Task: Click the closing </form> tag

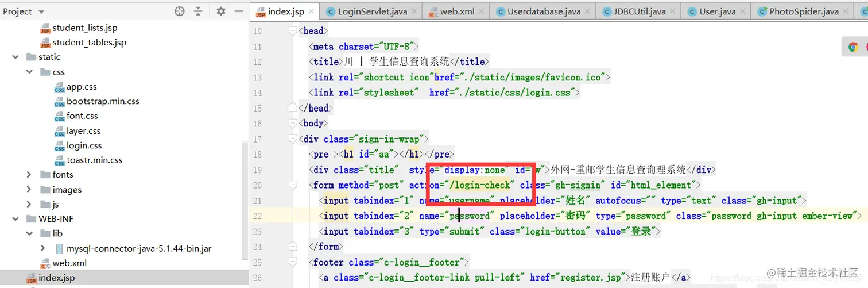Action: coord(325,247)
